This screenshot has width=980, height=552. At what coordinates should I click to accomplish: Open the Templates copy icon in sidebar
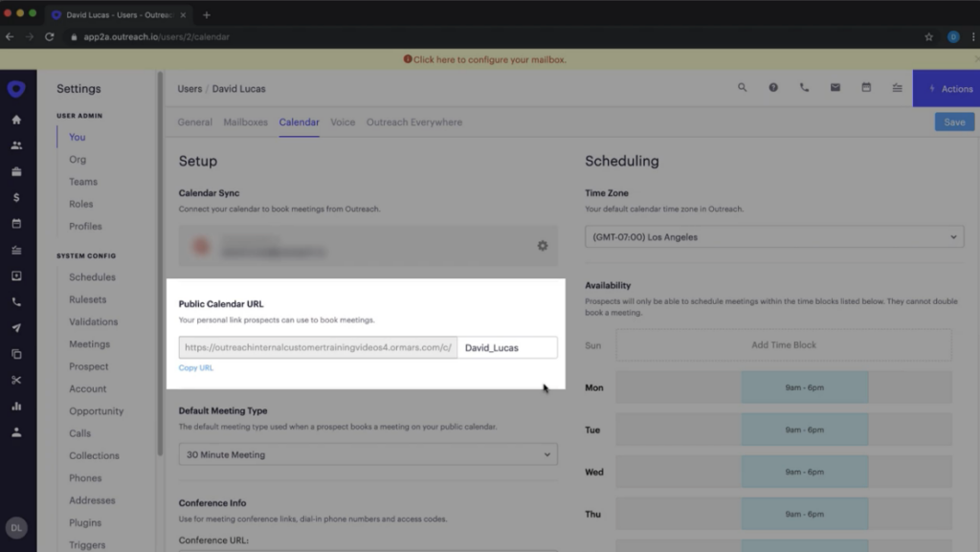[16, 354]
